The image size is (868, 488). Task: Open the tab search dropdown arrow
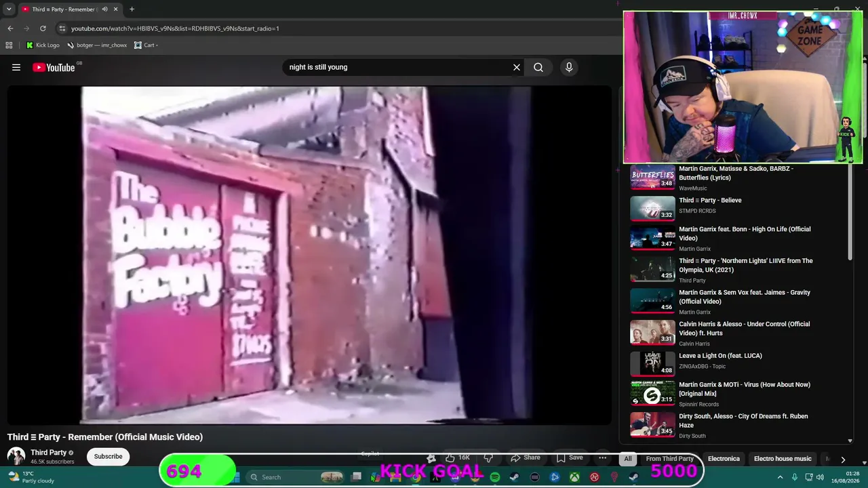pos(9,9)
